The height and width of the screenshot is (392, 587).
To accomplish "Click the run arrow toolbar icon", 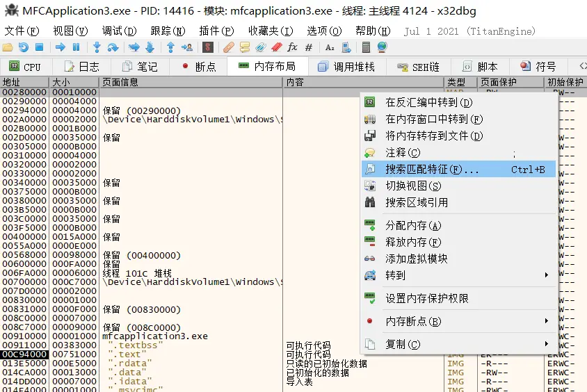I will click(x=61, y=47).
